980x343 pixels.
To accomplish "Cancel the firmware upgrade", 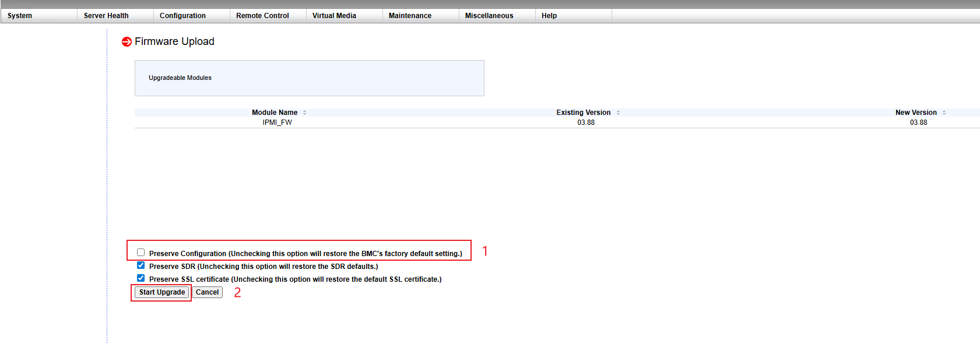I will (207, 292).
